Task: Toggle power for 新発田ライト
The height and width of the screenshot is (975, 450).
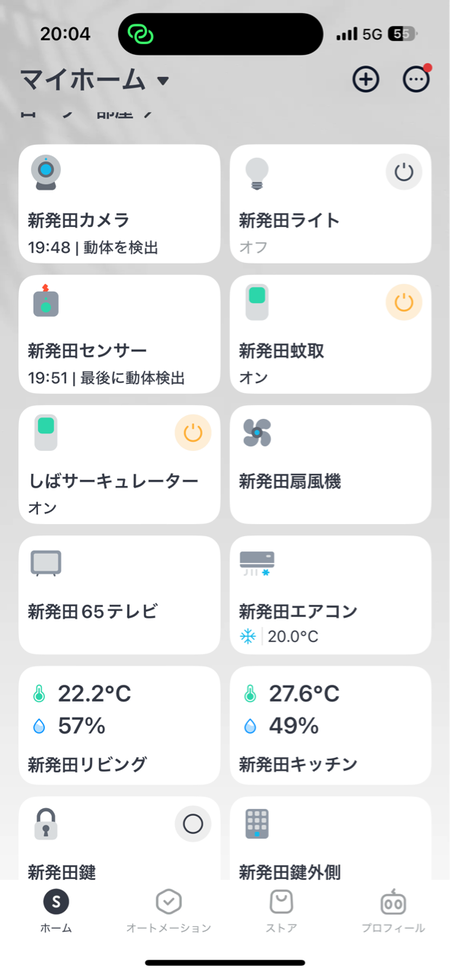Action: click(404, 172)
